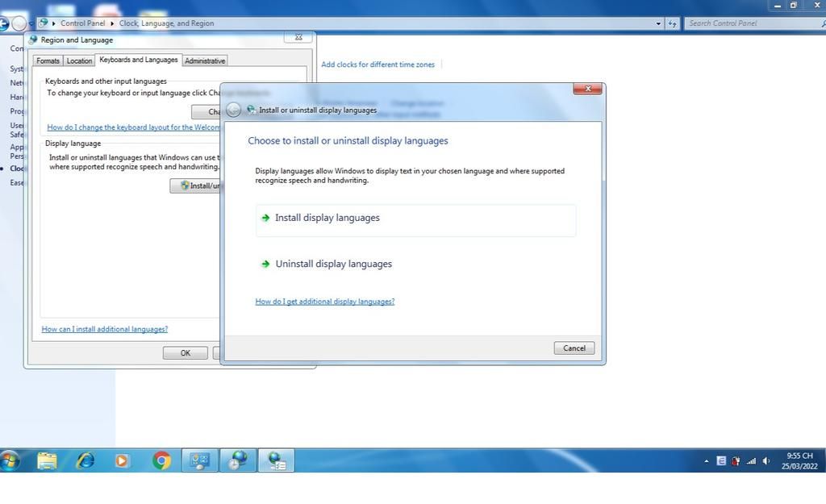This screenshot has height=504, width=826.
Task: Switch to the Location tab
Action: (x=79, y=61)
